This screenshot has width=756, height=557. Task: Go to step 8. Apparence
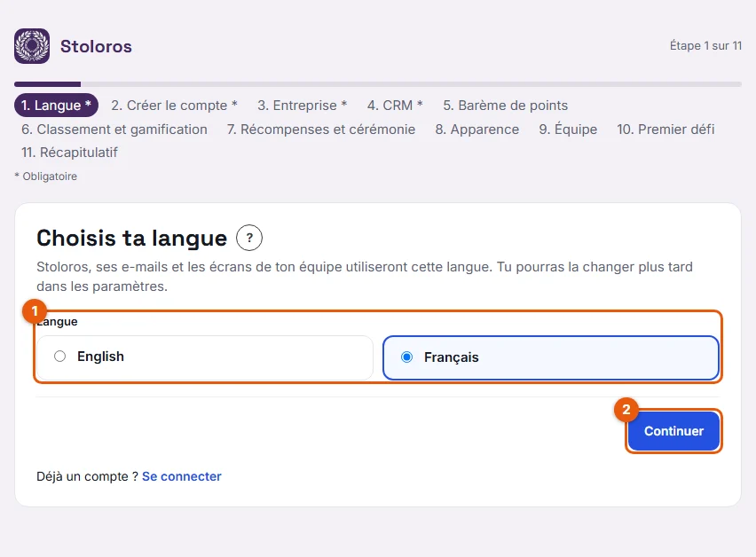pos(477,129)
